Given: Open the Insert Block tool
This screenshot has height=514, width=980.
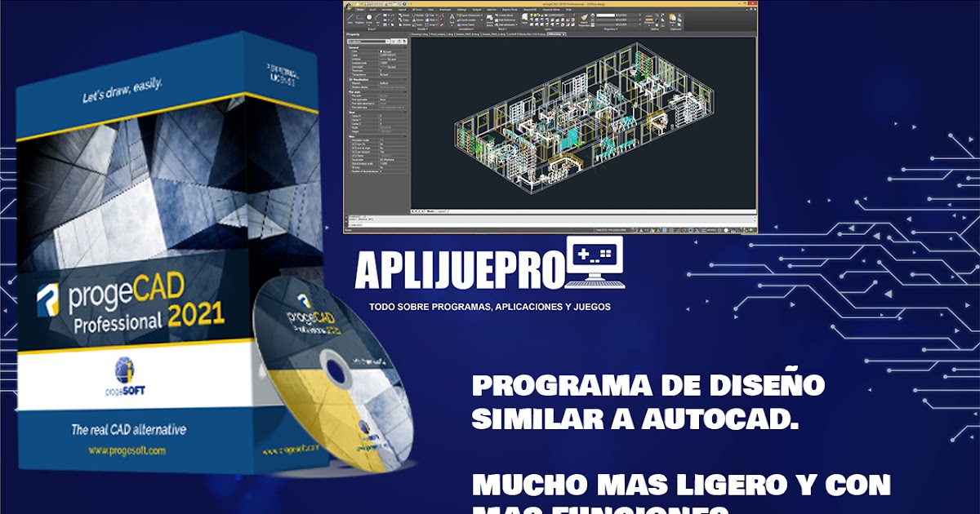Looking at the screenshot, I should click(489, 20).
